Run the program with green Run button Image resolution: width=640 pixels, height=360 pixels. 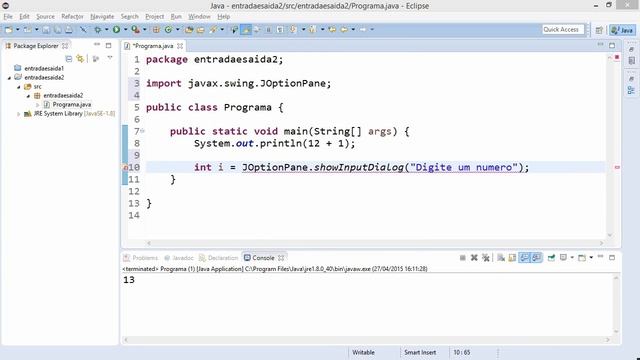click(116, 29)
